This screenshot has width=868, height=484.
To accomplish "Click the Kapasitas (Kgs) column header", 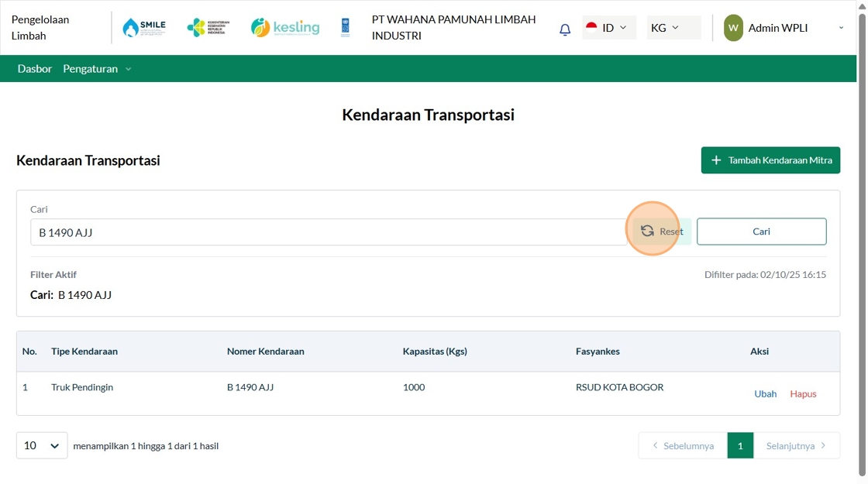I will (x=435, y=352).
